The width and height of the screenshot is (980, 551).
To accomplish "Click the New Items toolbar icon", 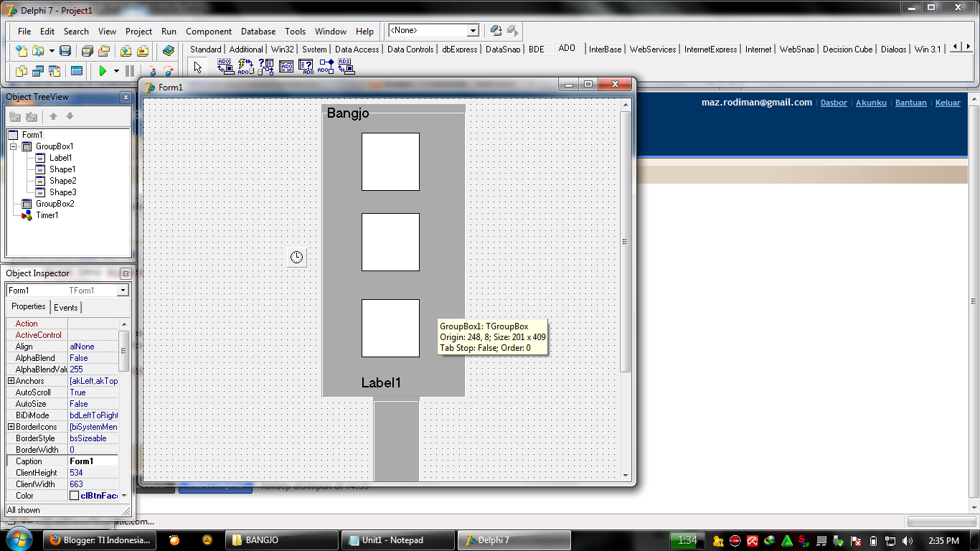I will click(22, 51).
